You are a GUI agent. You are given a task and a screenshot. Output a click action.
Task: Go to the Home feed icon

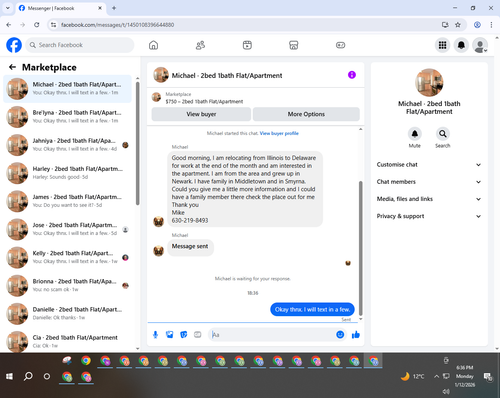[153, 45]
